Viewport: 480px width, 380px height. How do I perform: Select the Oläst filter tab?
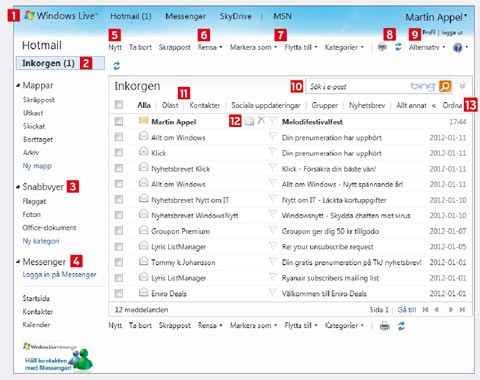(170, 105)
